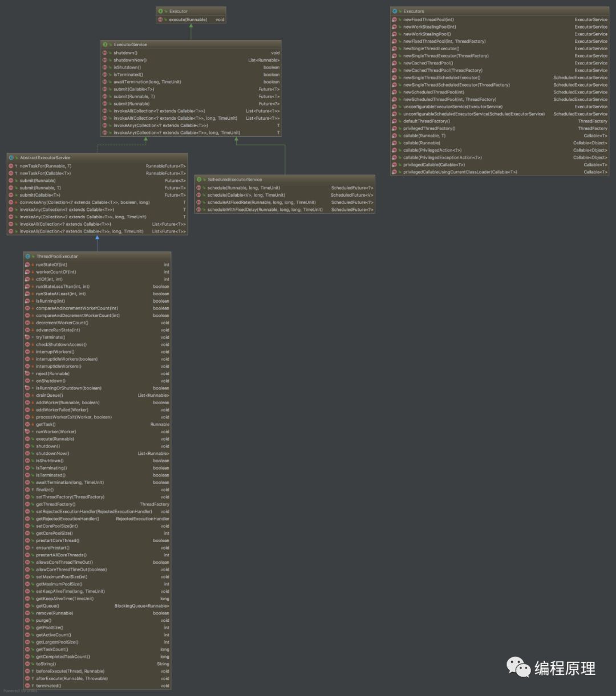Select the Executor node title
Image resolution: width=616 pixels, height=696 pixels.
(179, 11)
